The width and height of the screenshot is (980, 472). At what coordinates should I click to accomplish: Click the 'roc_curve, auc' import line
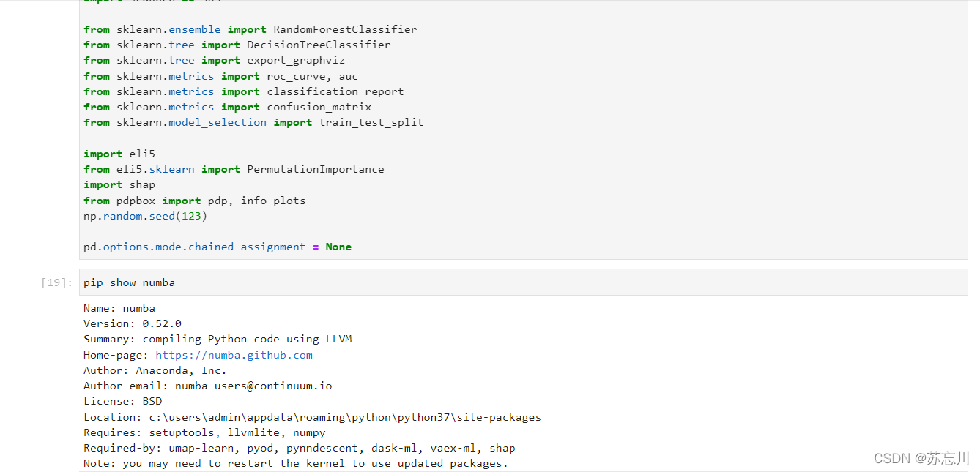click(x=220, y=76)
